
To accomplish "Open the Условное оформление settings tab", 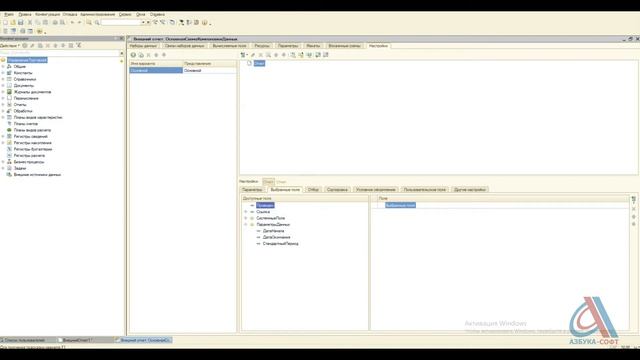I will [x=376, y=189].
